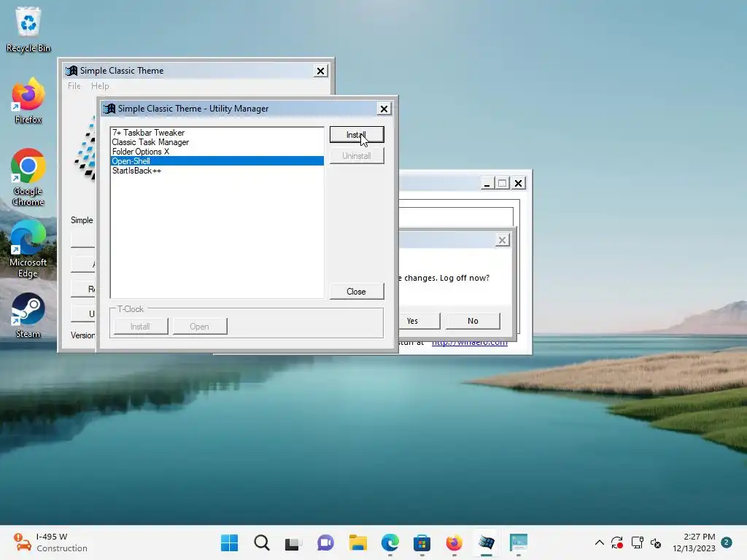
Task: Open the I-495 W traffic widget
Action: (x=50, y=542)
